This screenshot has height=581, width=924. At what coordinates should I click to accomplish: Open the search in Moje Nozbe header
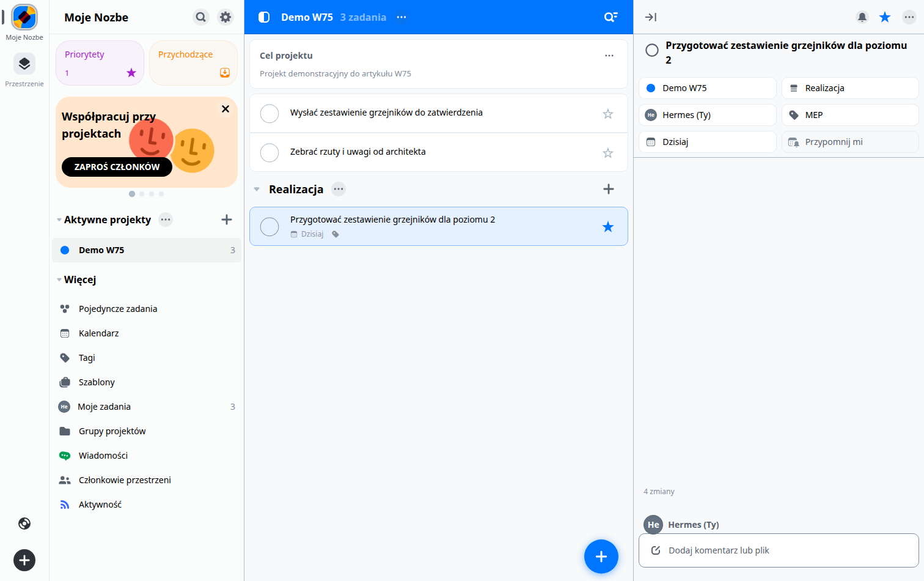coord(201,17)
